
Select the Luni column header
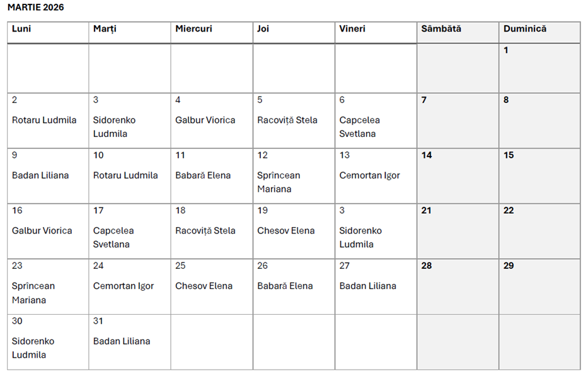coord(21,29)
